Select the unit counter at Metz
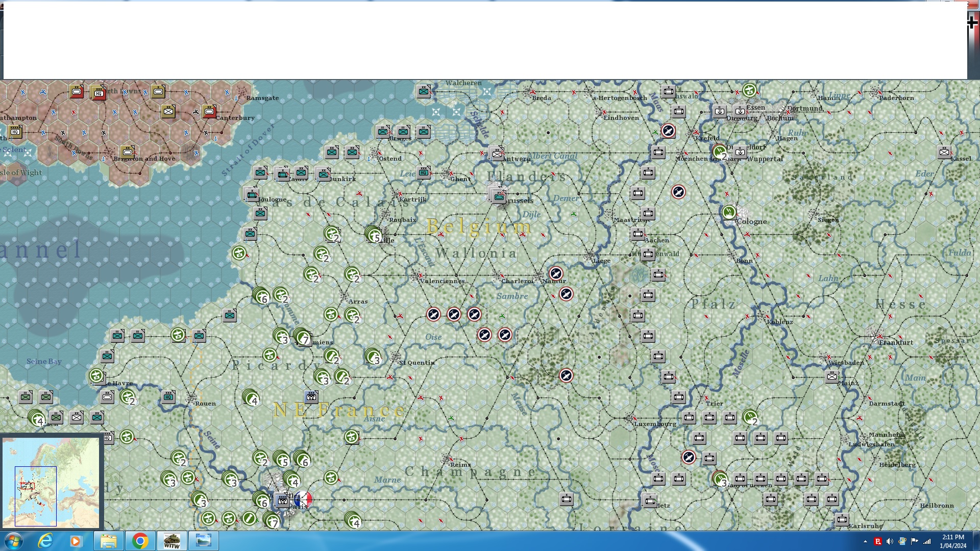980x551 pixels. [650, 500]
